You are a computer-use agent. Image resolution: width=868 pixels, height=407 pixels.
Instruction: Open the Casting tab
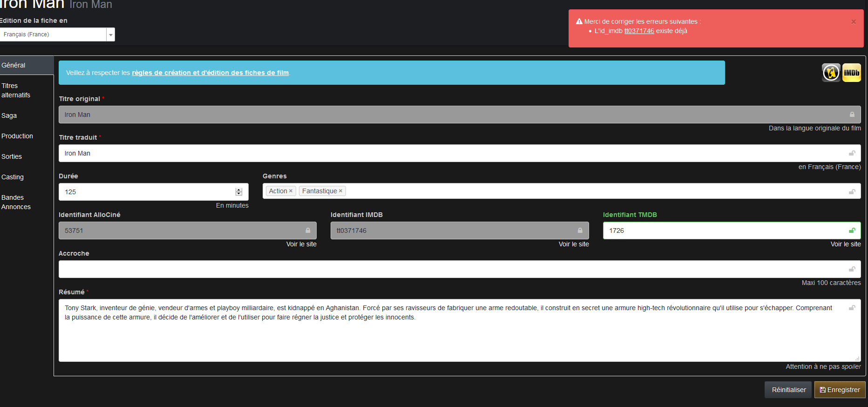pos(13,177)
